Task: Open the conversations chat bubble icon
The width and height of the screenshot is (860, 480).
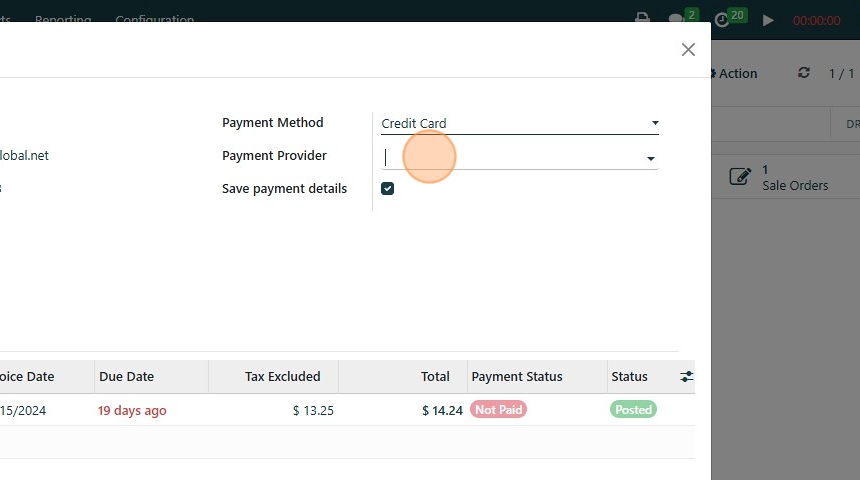Action: pyautogui.click(x=676, y=19)
